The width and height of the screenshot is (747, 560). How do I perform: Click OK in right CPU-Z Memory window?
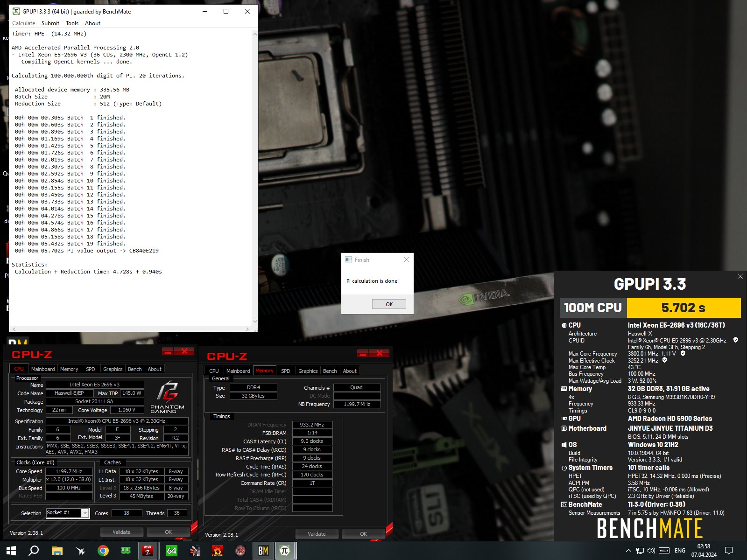point(363,534)
